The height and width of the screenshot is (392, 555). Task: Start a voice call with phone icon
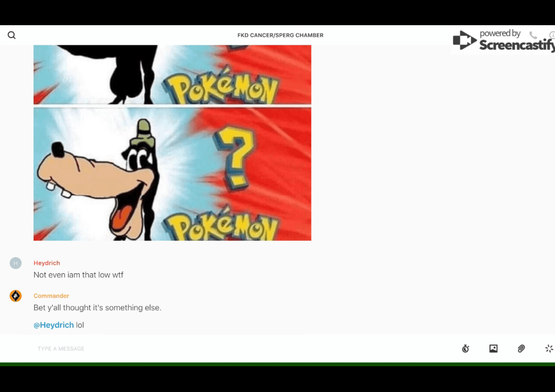[x=533, y=35]
